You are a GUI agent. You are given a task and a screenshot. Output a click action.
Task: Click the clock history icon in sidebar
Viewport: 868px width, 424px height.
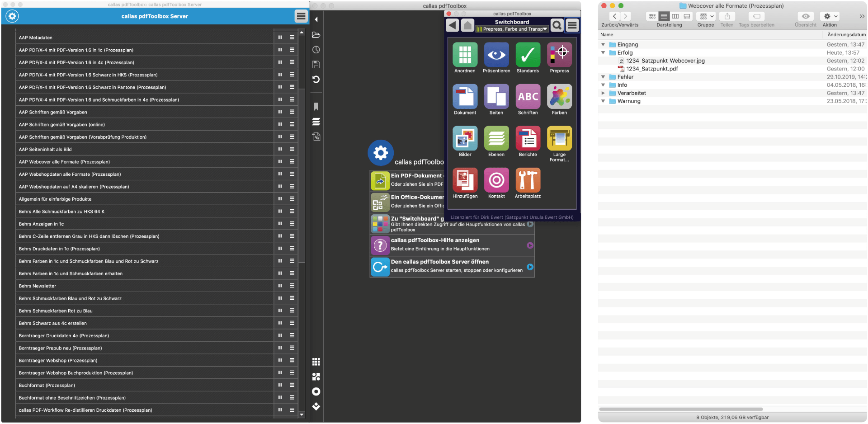pyautogui.click(x=316, y=50)
